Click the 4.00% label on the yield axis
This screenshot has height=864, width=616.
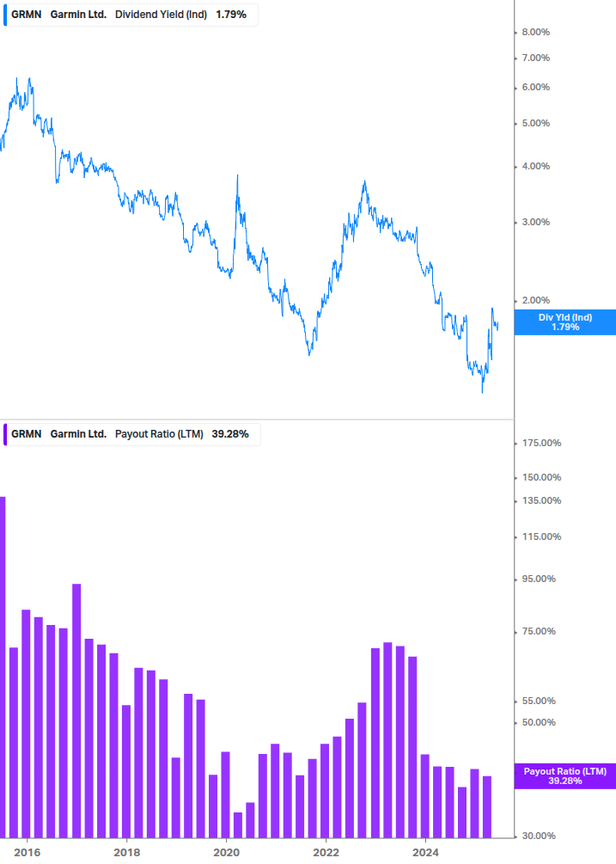click(x=535, y=167)
